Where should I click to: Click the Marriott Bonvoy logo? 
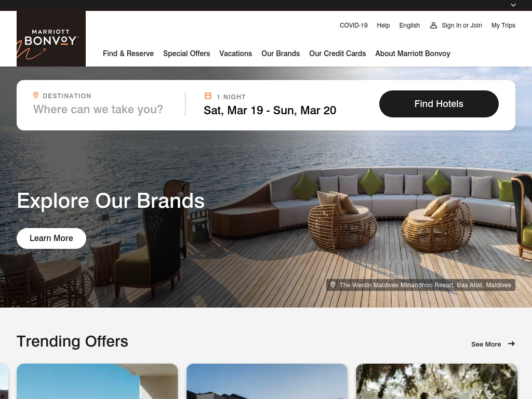pos(51,38)
